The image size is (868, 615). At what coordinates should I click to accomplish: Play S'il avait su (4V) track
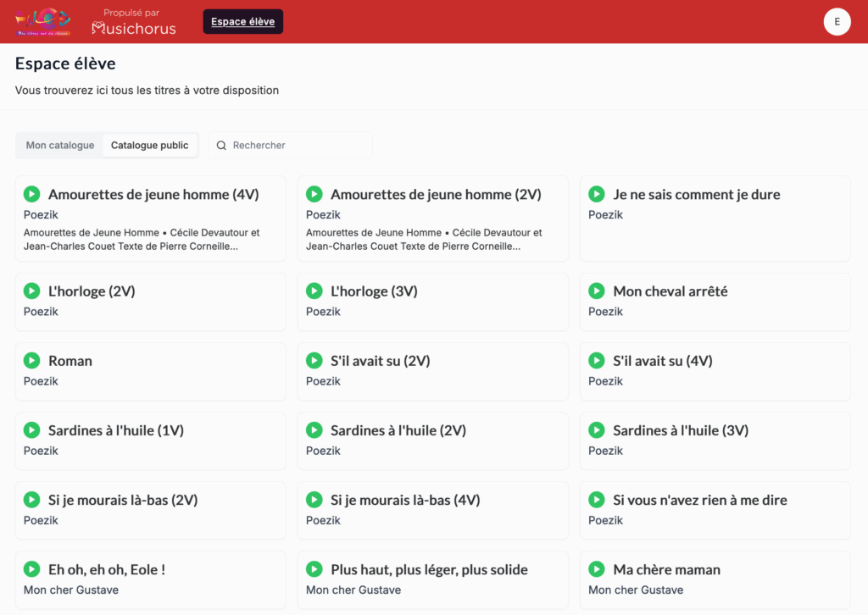coord(596,360)
